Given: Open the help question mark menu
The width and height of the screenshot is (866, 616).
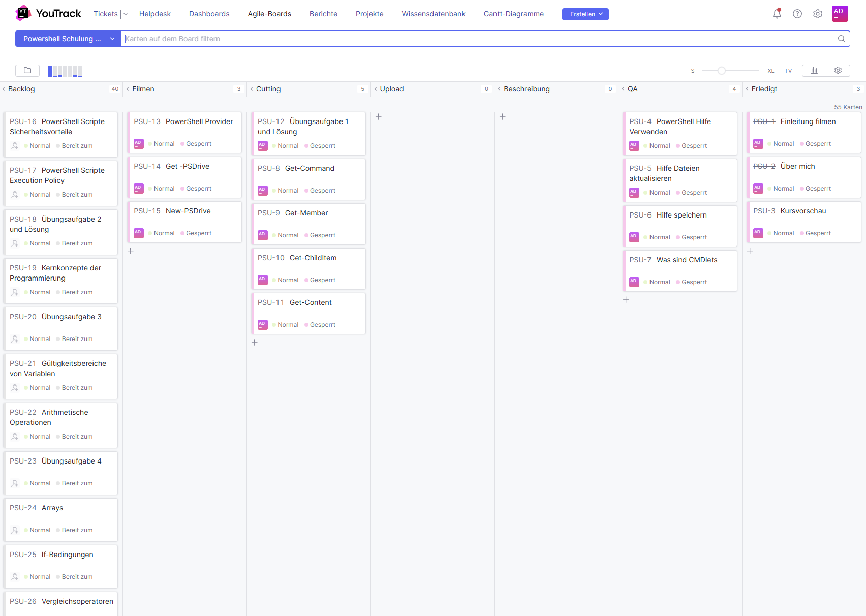Looking at the screenshot, I should coord(797,14).
